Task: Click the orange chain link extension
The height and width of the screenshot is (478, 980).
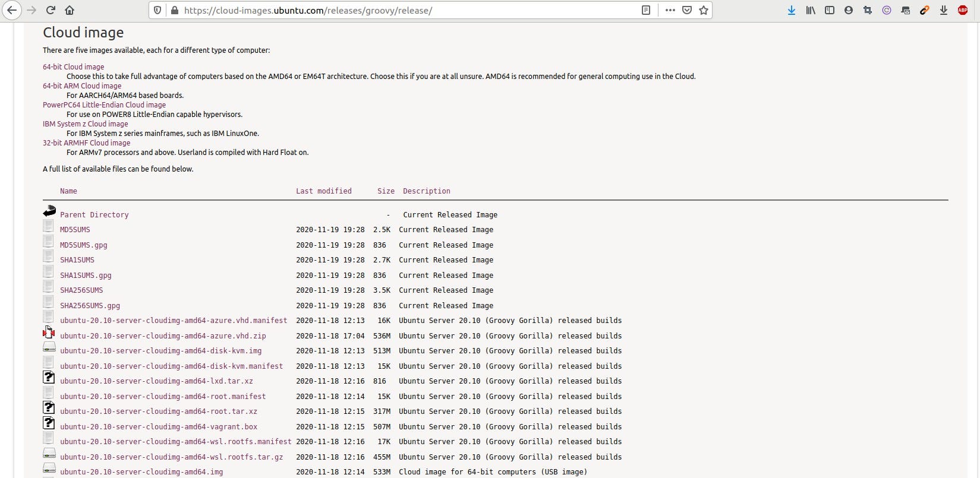Action: 925,10
